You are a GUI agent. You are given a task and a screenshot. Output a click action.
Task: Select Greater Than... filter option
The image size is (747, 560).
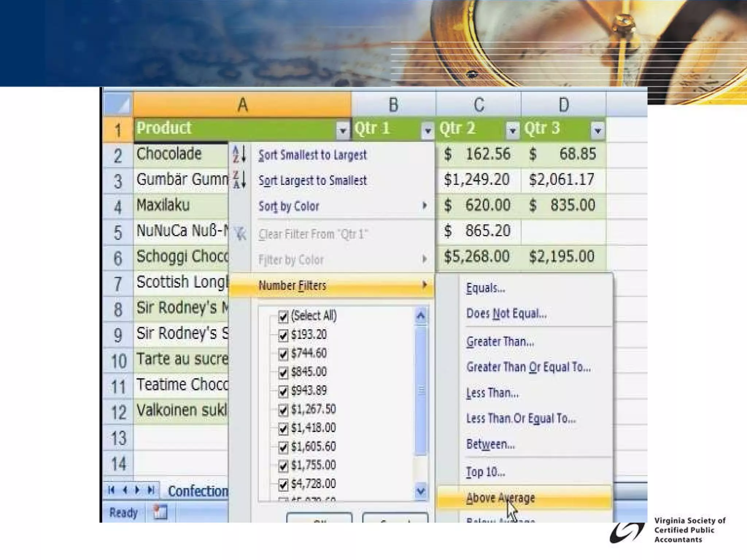point(500,342)
